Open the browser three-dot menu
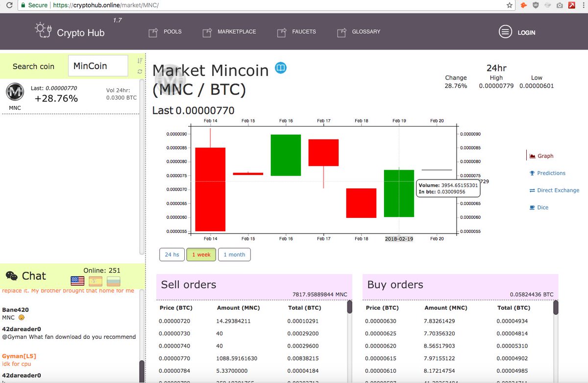The height and width of the screenshot is (383, 588). point(584,5)
